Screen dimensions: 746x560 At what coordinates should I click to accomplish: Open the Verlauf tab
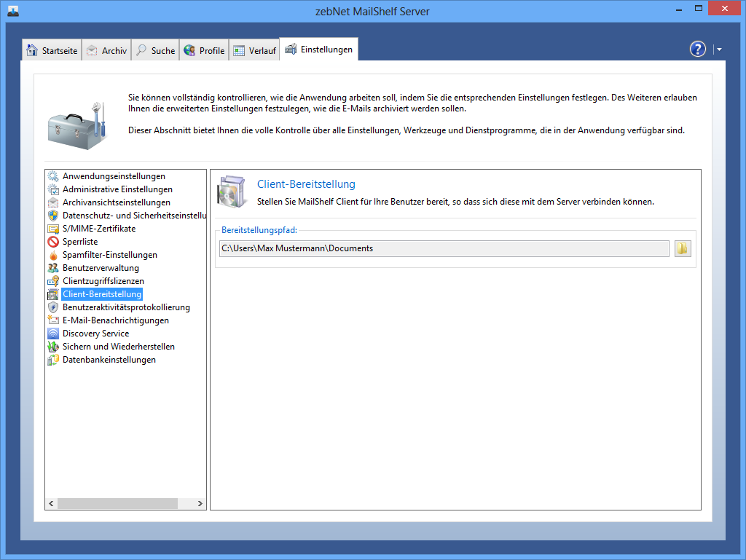(x=254, y=50)
